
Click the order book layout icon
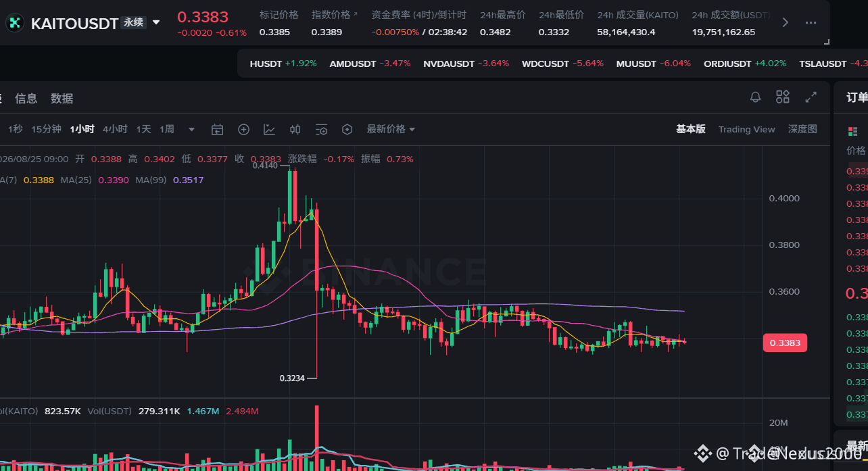[852, 130]
